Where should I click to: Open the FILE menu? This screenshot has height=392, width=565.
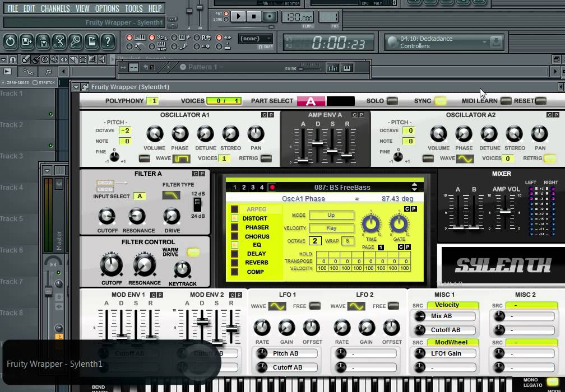coord(12,8)
